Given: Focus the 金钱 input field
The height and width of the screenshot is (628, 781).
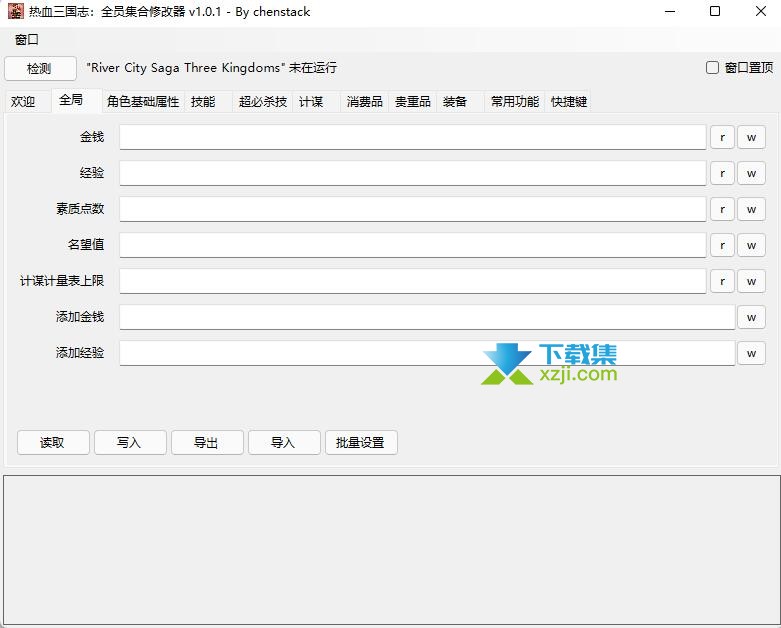Looking at the screenshot, I should pos(412,137).
